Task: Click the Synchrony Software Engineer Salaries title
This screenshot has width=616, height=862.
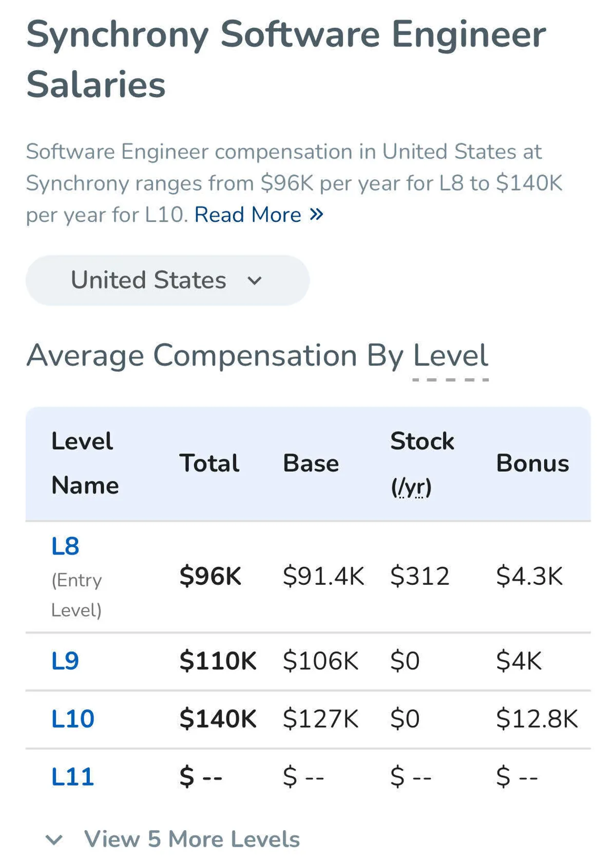Action: coord(286,59)
